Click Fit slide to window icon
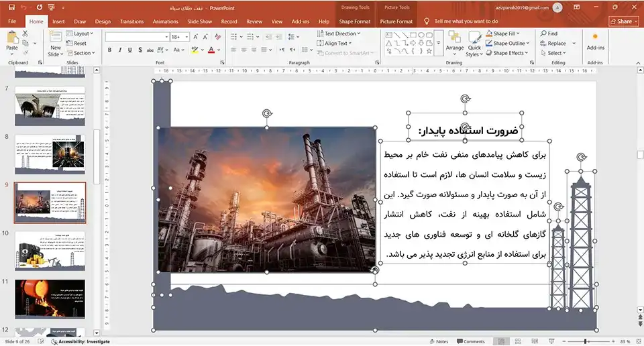 639,341
